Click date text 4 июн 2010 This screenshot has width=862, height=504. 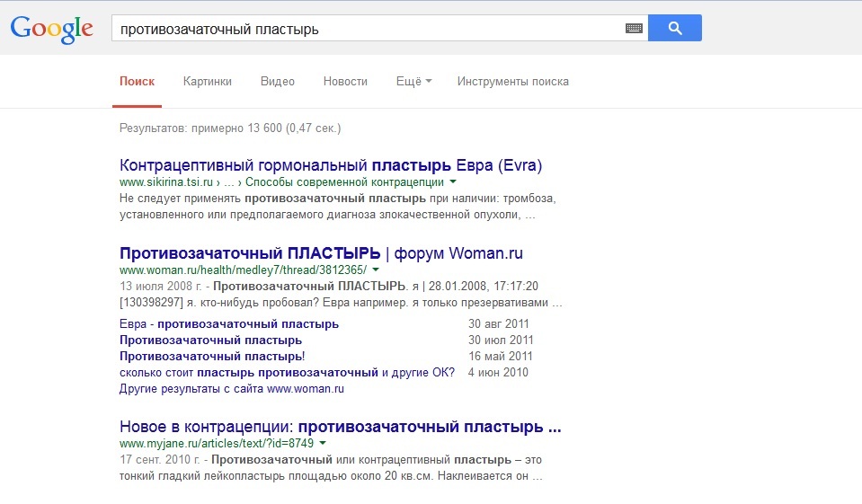[x=498, y=372]
